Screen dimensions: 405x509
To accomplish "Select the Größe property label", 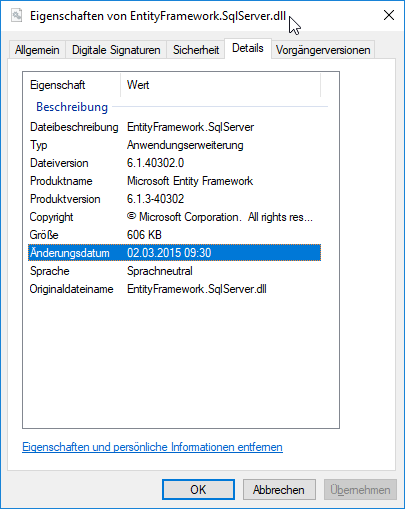I will click(x=44, y=235).
